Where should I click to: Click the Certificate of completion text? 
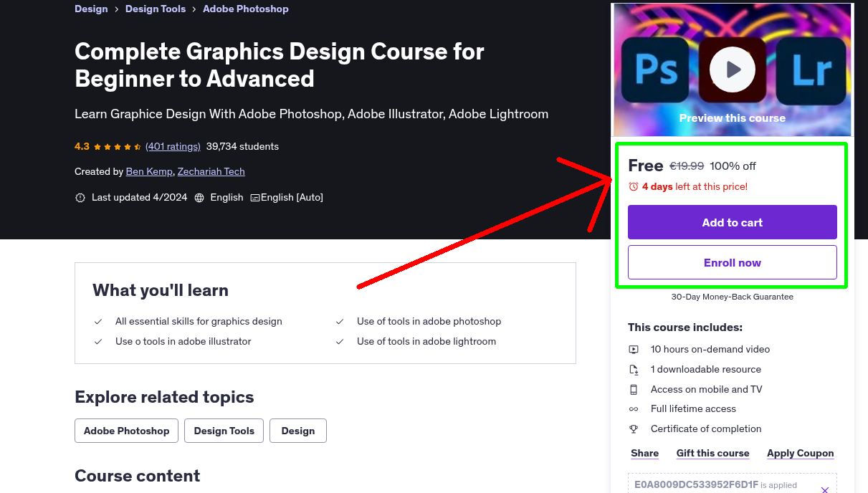[706, 429]
